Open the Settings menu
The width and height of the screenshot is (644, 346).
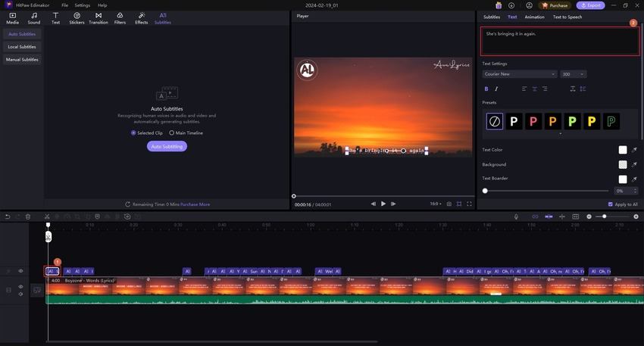pos(82,5)
